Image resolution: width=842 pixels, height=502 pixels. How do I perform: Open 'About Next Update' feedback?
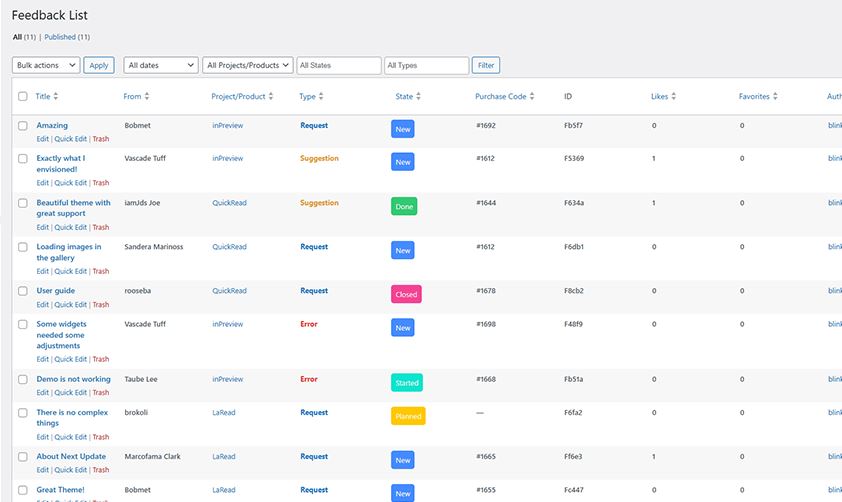click(x=71, y=456)
